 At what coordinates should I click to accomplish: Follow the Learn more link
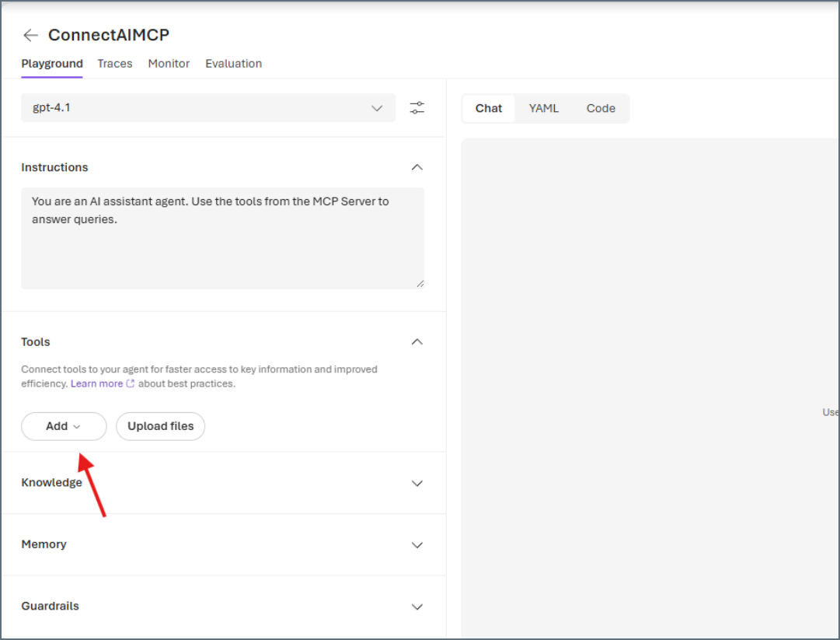96,384
